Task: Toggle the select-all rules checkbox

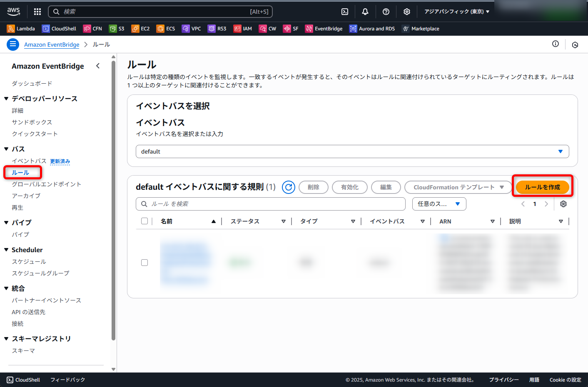Action: (145, 221)
